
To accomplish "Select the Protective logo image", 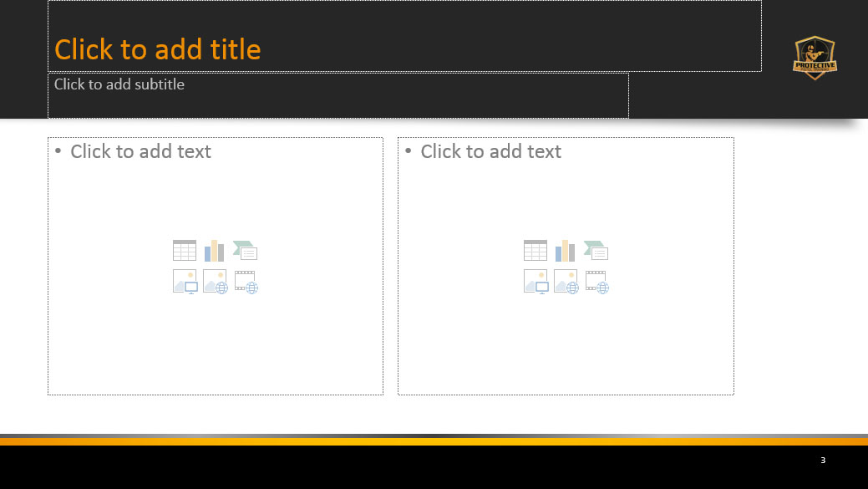I will click(x=815, y=58).
